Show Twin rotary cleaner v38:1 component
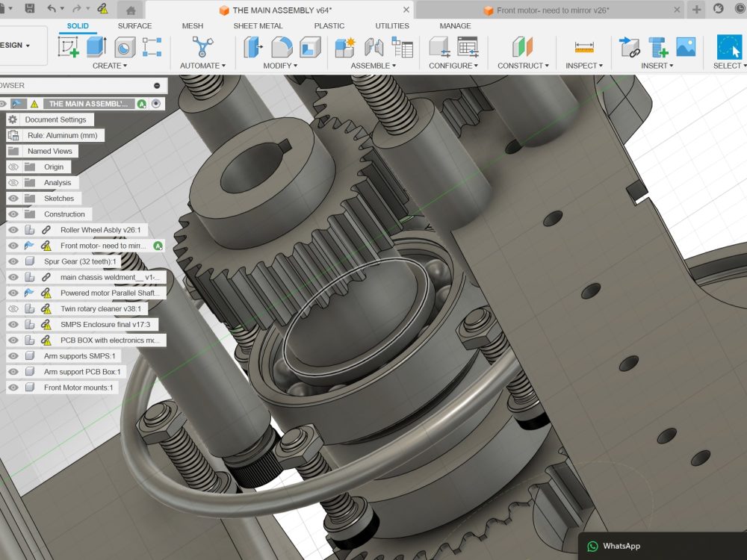 pos(13,308)
